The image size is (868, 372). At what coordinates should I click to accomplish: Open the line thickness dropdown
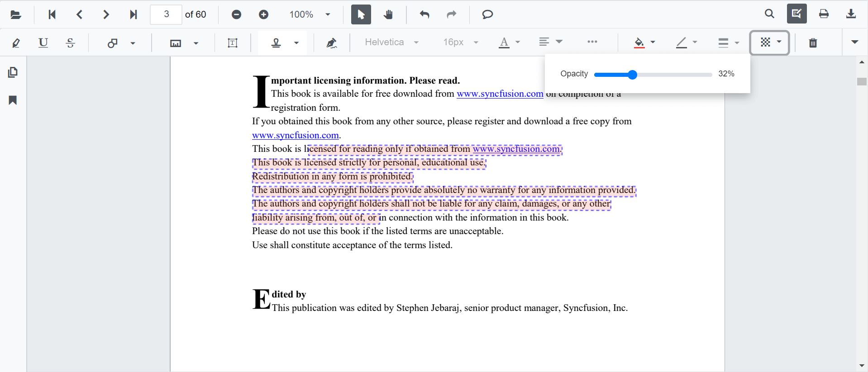pyautogui.click(x=728, y=43)
